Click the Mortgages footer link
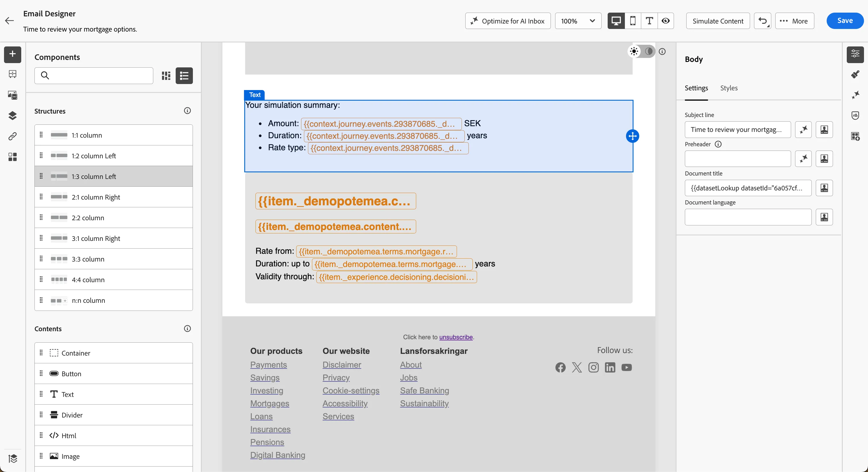The image size is (868, 472). [x=270, y=403]
